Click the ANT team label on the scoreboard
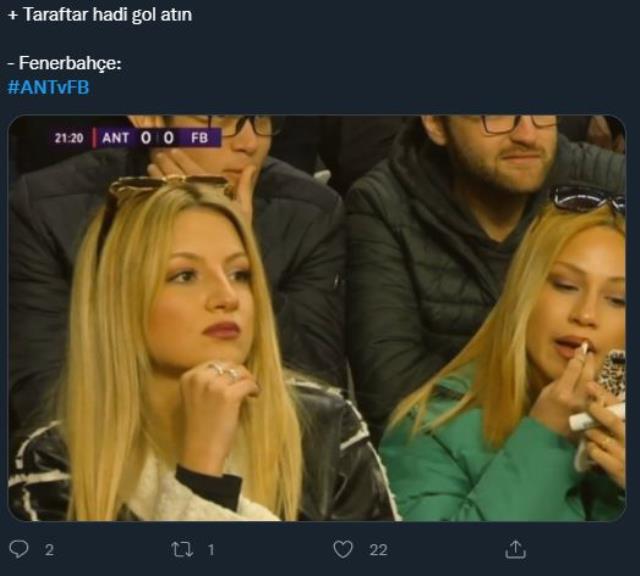640x576 pixels. tap(115, 137)
